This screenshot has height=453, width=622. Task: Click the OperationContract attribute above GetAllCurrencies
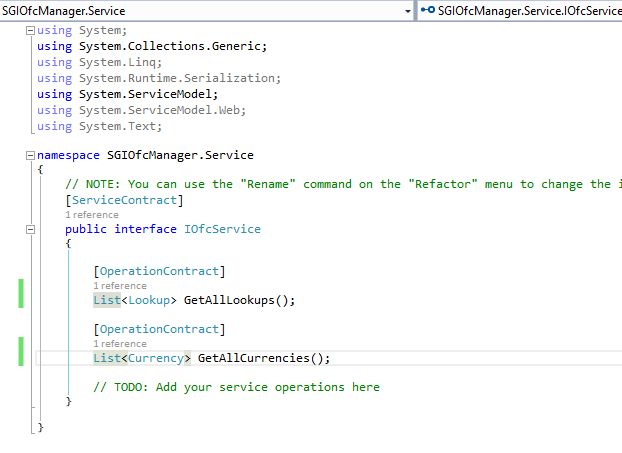[159, 329]
